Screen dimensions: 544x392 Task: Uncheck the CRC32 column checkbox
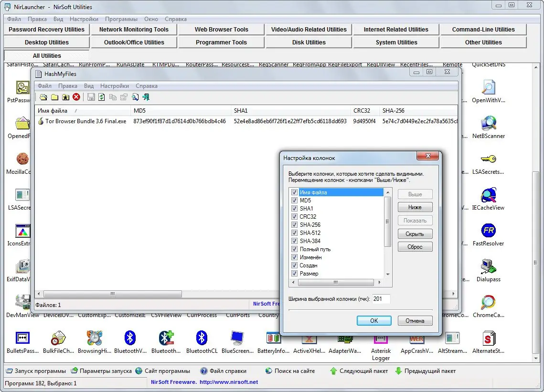pyautogui.click(x=294, y=216)
